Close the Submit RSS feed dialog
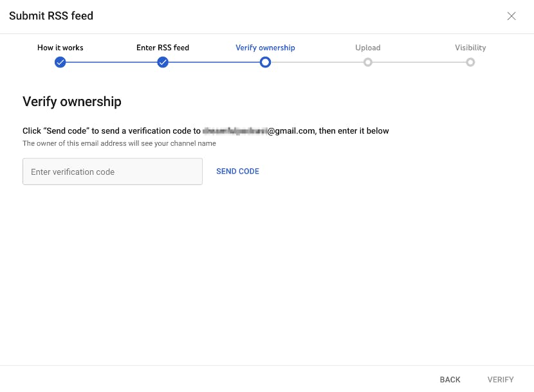This screenshot has width=534, height=392. 511,16
